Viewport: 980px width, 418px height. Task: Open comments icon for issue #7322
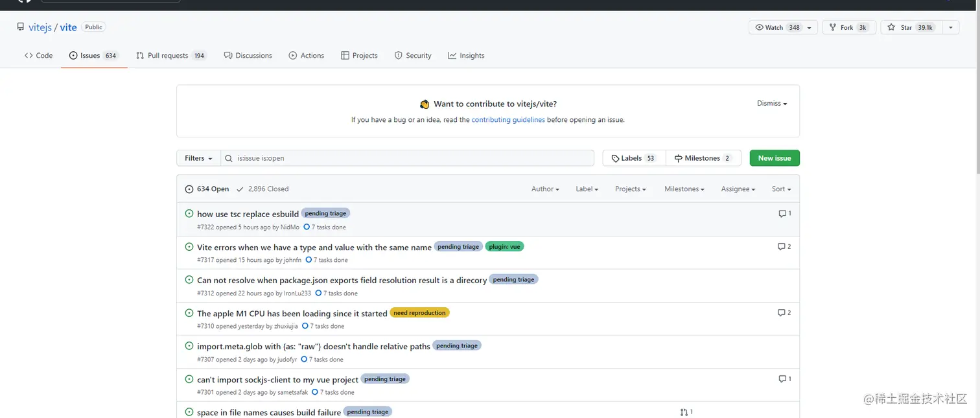click(x=785, y=213)
